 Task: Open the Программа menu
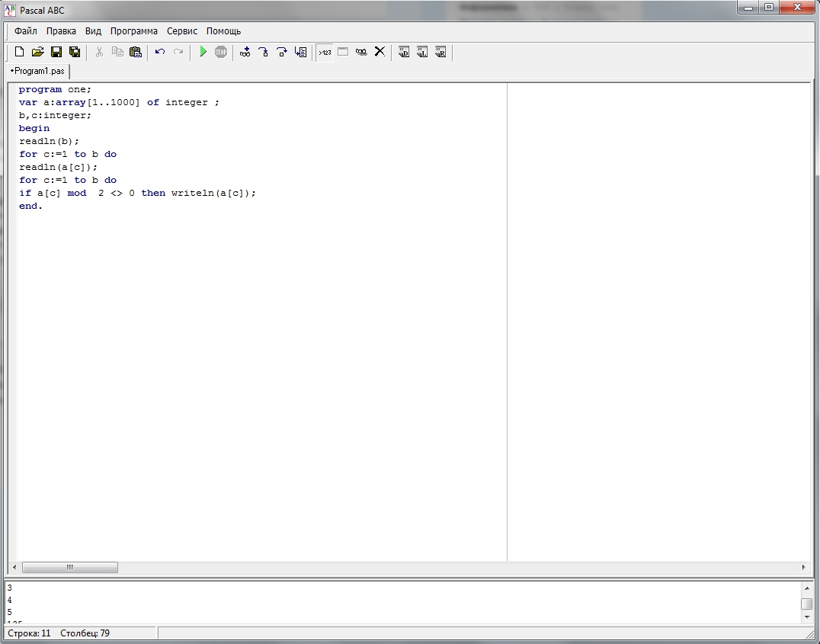[x=133, y=31]
